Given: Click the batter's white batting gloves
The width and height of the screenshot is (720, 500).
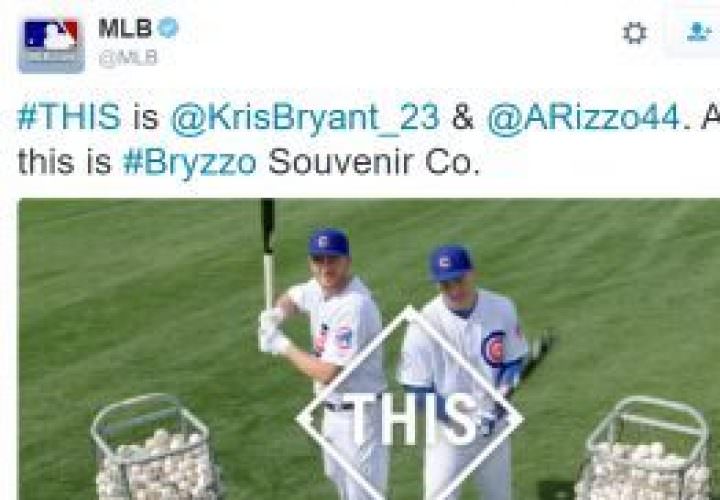Looking at the screenshot, I should [272, 331].
